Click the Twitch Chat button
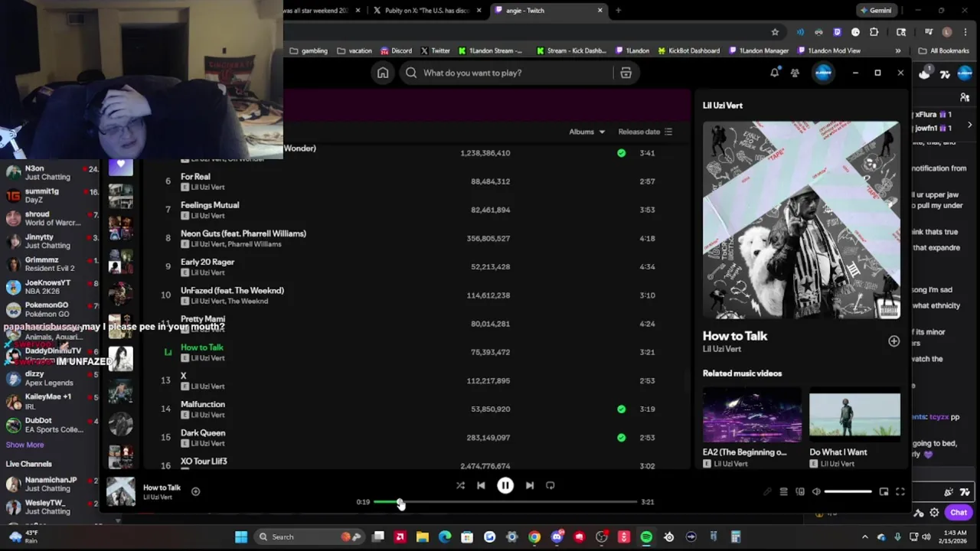 click(959, 513)
